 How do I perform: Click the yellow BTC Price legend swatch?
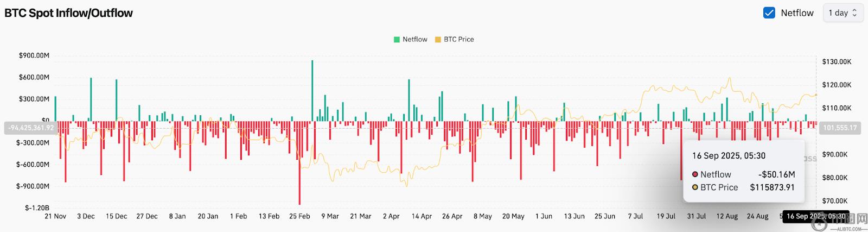(x=438, y=40)
